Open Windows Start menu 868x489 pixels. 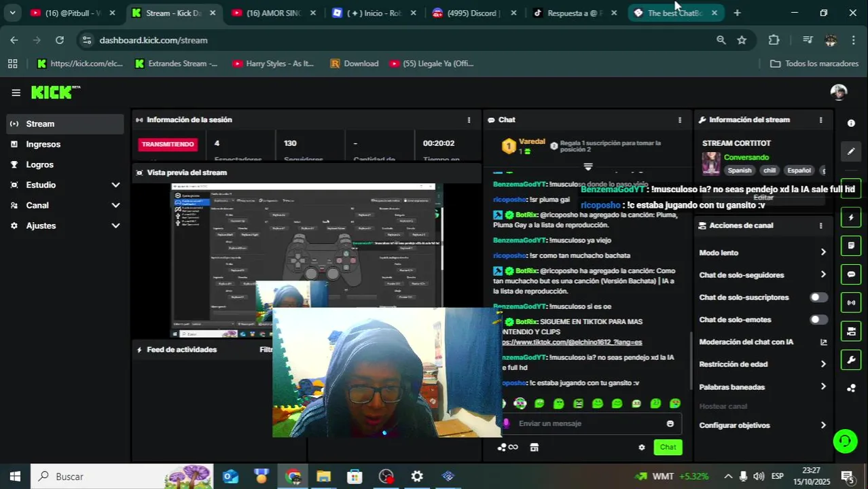15,477
